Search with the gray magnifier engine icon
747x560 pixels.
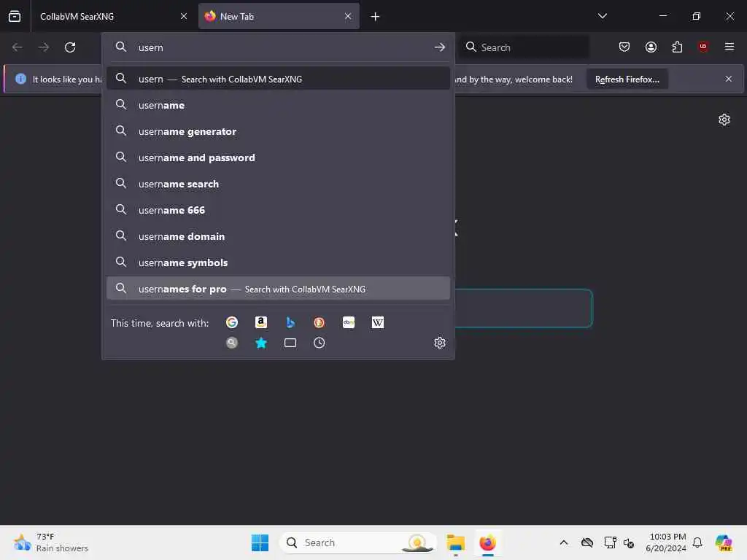pos(232,343)
